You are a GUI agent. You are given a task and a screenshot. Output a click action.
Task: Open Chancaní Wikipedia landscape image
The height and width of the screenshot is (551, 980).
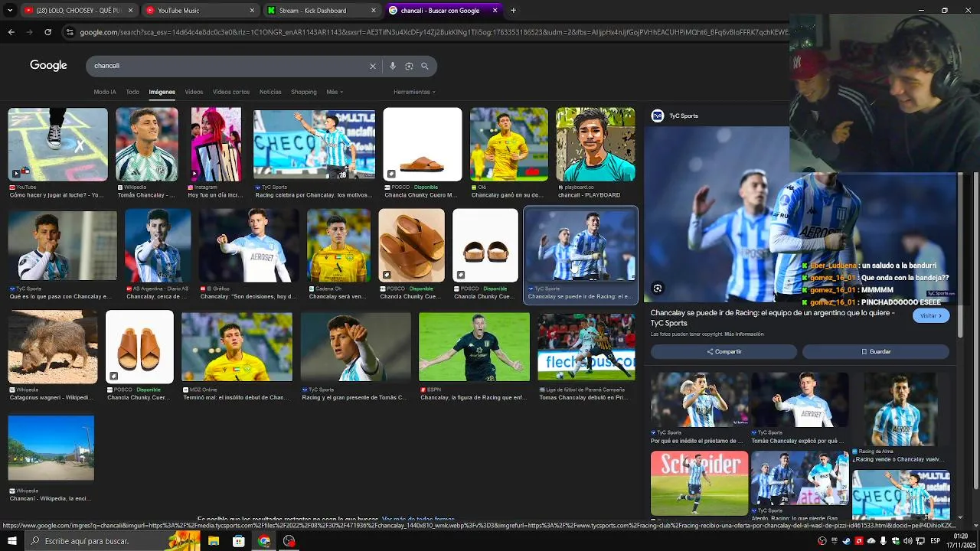pyautogui.click(x=51, y=448)
